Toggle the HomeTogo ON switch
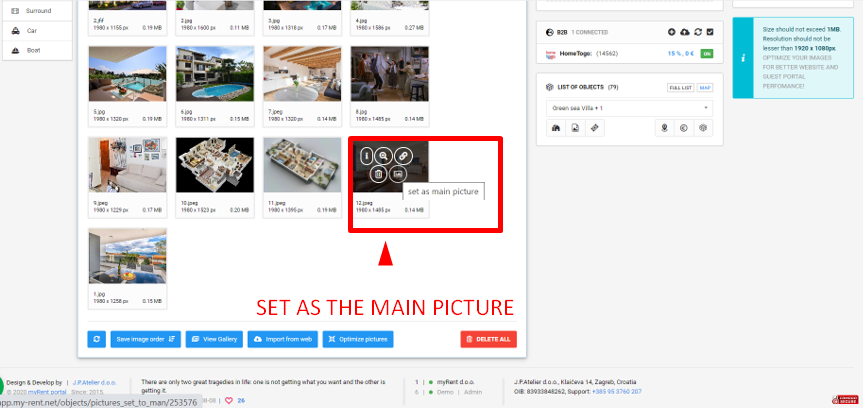The width and height of the screenshot is (863, 408). pyautogui.click(x=707, y=54)
